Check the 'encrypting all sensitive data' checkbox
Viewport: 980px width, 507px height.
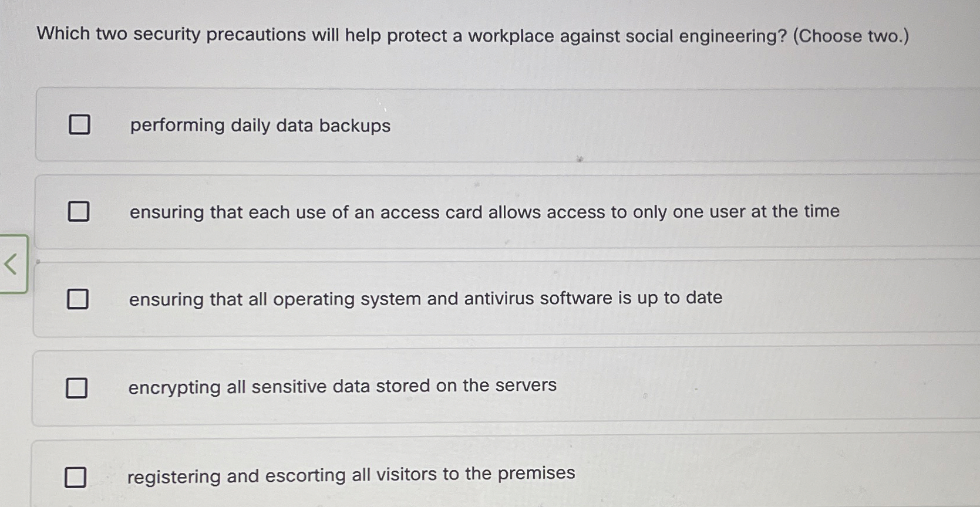click(x=77, y=386)
